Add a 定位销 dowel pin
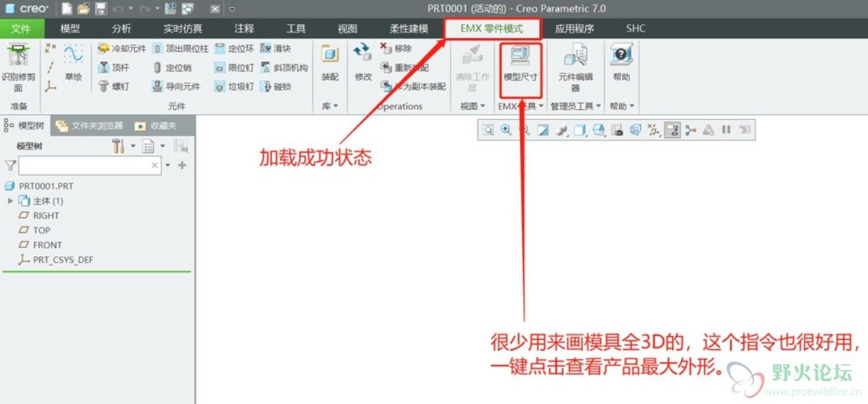Viewport: 868px width, 404px height. 172,68
